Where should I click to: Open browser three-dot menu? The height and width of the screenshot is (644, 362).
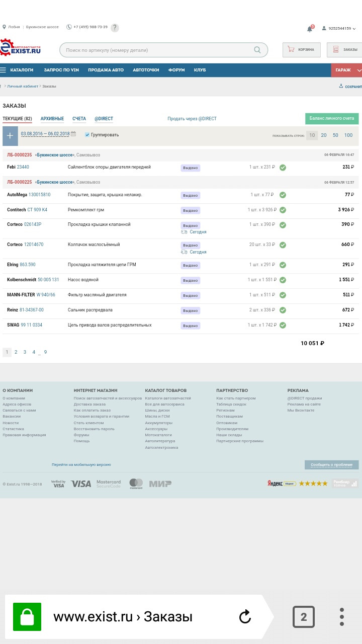point(342,617)
